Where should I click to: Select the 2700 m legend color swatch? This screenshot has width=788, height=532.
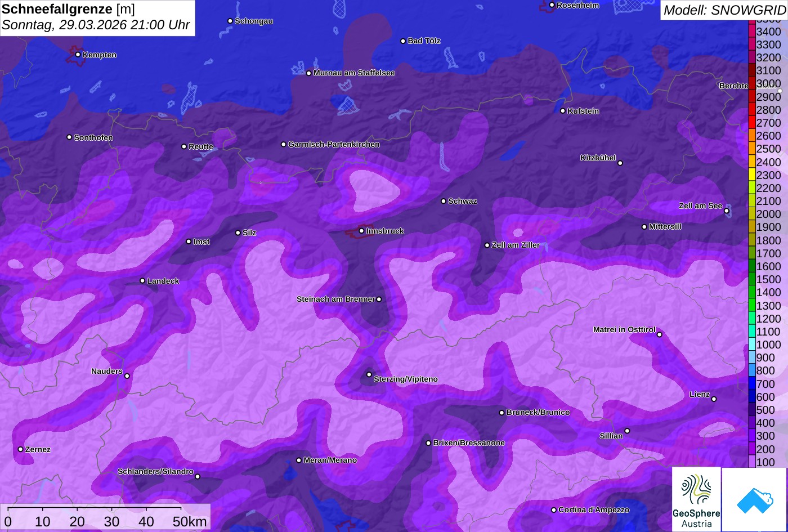752,123
